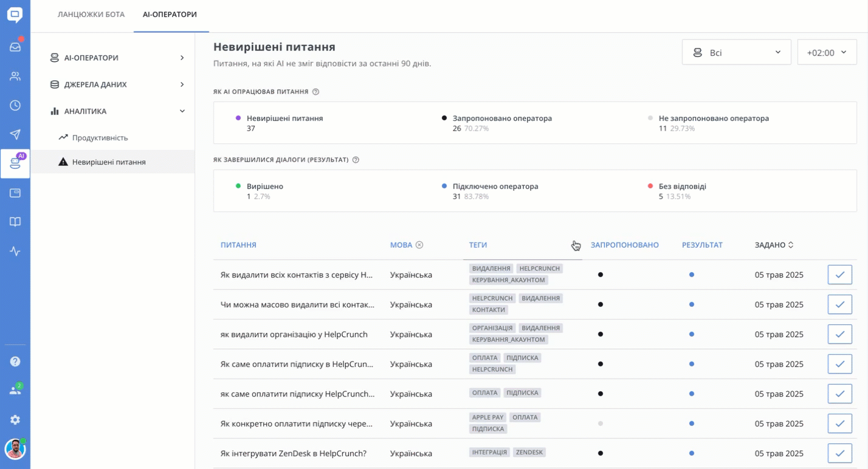Open the +02:00 timezone dropdown
The image size is (868, 469).
(826, 53)
